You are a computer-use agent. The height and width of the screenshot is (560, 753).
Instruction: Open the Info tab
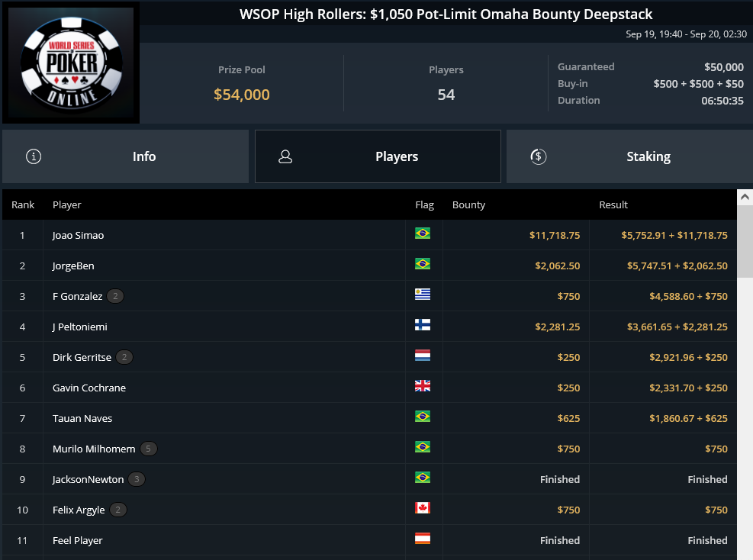pyautogui.click(x=125, y=156)
